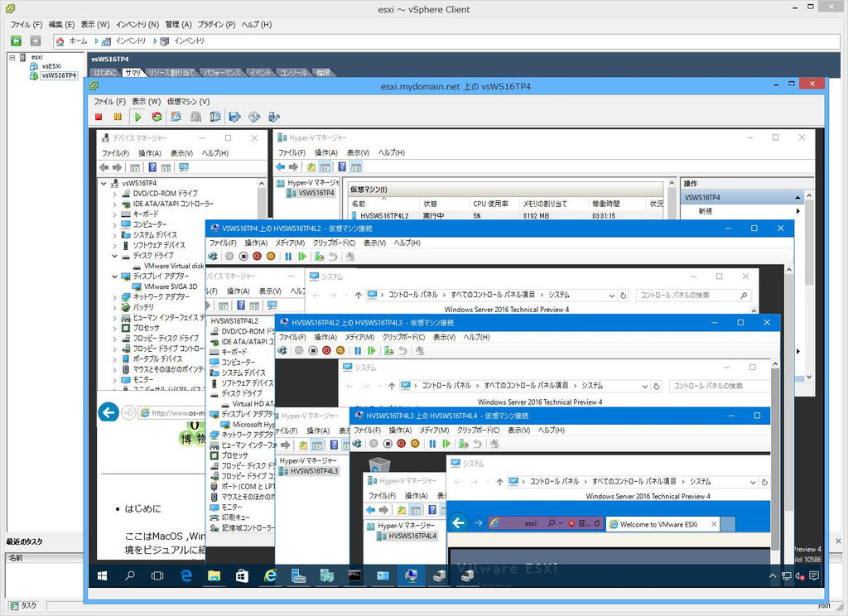The width and height of the screenshot is (848, 616).
Task: Click すべてのコントロール パネル項目 breadcrumb in HVSWS16TP4L3 system window
Action: click(x=526, y=386)
